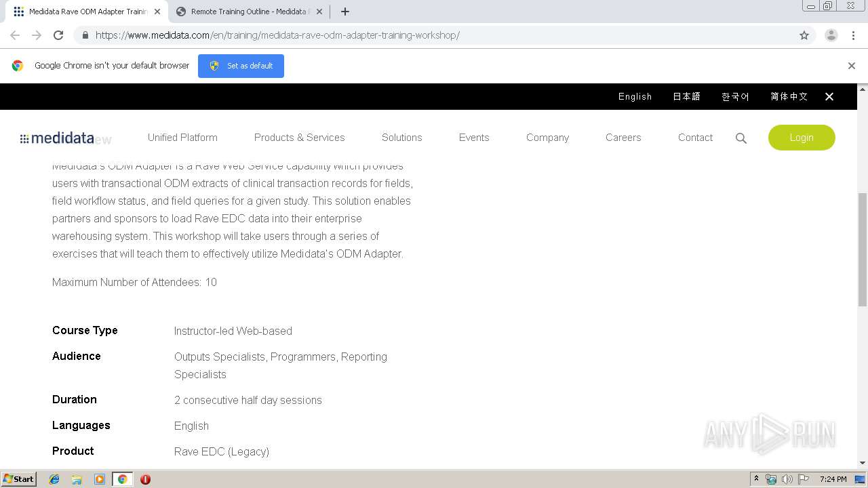Launch Internet Explorer from taskbar
Viewport: 868px width, 488px height.
pos(54,479)
